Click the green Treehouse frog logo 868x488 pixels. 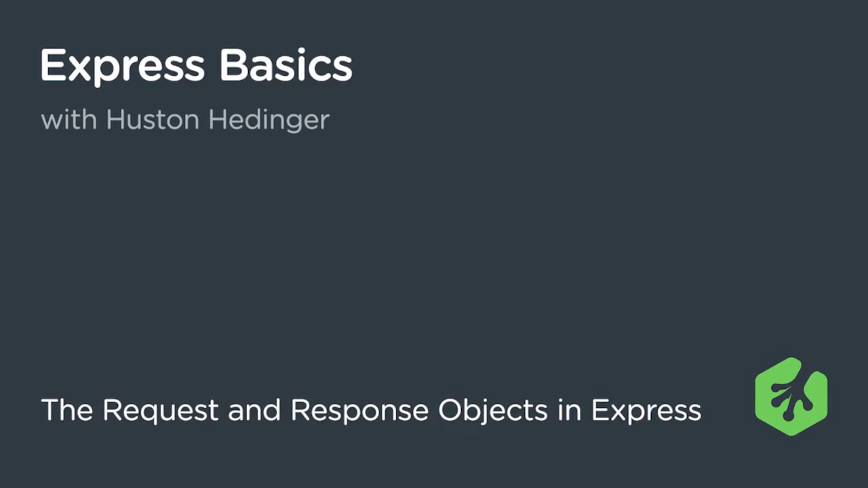click(x=791, y=396)
